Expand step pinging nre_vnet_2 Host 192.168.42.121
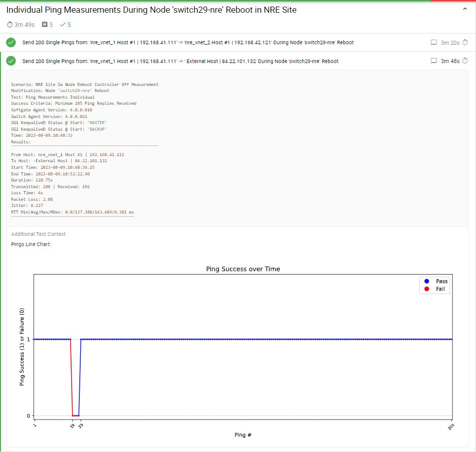This screenshot has width=476, height=452. coord(188,43)
